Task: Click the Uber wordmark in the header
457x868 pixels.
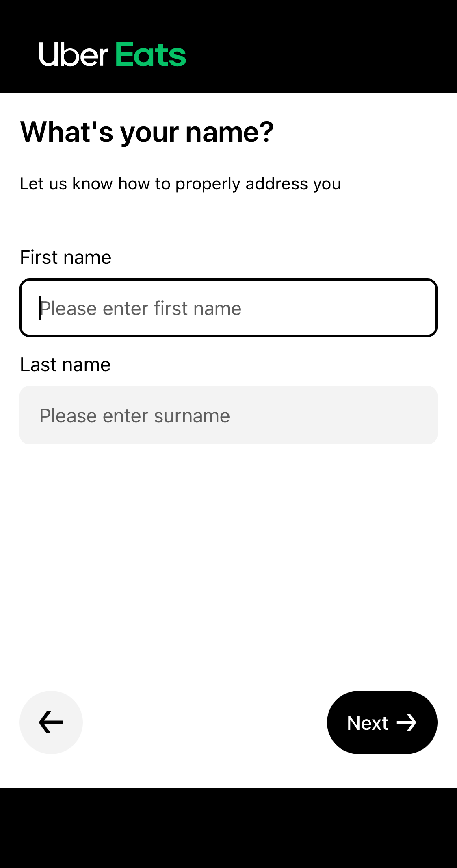Action: click(71, 53)
